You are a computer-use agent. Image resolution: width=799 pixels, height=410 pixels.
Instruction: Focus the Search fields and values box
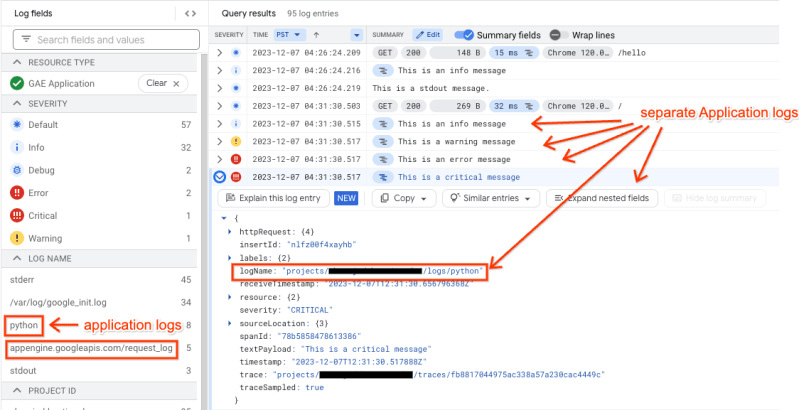106,40
